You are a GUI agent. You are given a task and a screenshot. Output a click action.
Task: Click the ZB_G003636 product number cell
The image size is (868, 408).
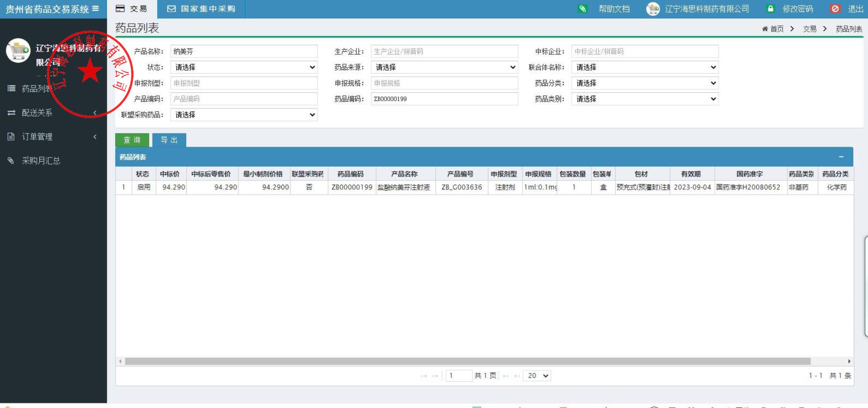[x=462, y=187]
